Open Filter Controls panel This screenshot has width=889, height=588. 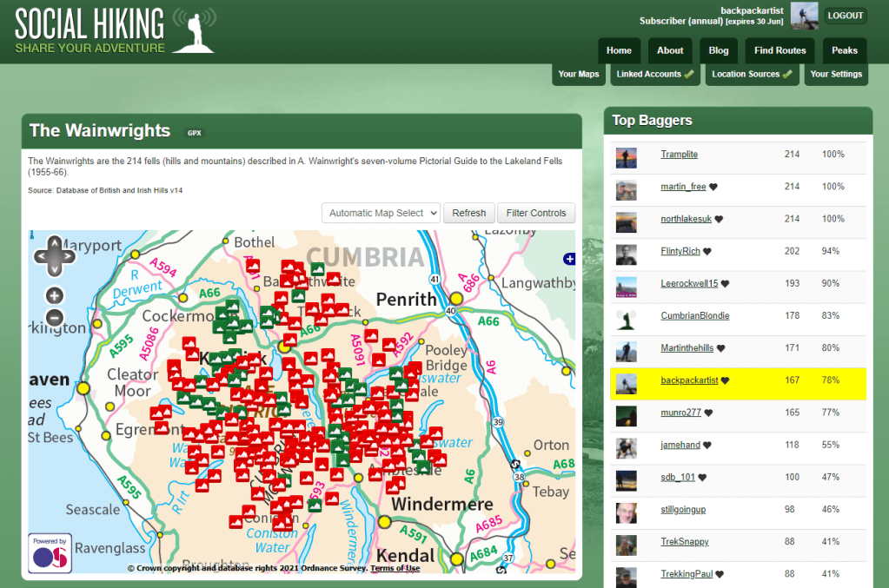[x=535, y=213]
